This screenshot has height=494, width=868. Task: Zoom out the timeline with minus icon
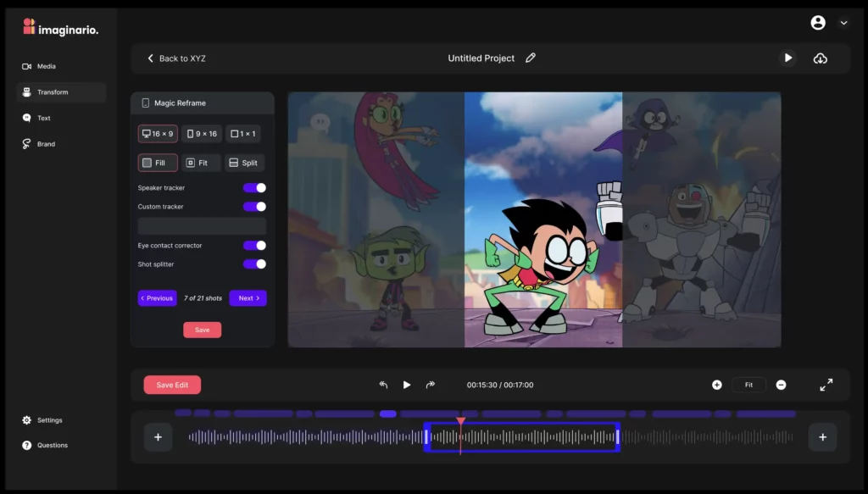point(781,385)
